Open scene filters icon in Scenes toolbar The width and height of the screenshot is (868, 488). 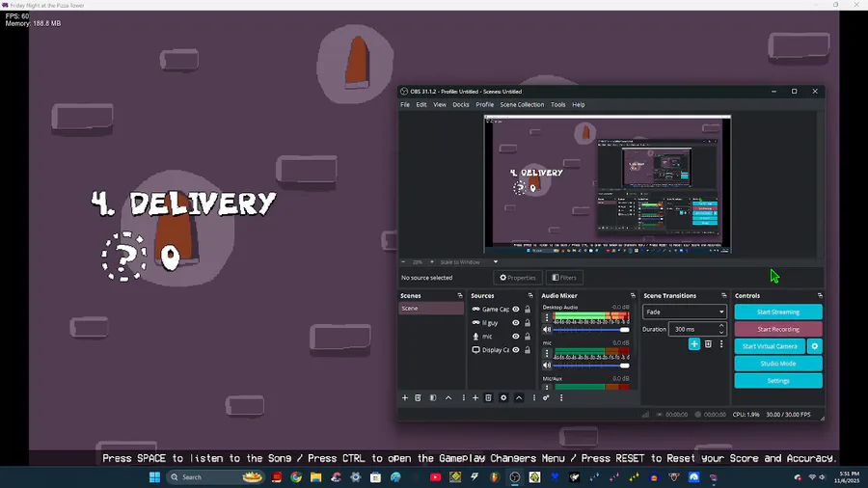433,397
